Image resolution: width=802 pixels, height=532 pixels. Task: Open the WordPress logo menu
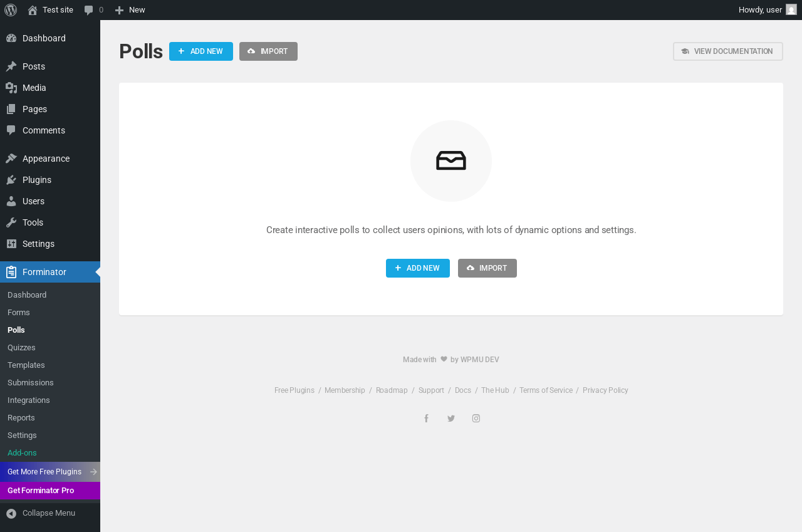[x=11, y=10]
